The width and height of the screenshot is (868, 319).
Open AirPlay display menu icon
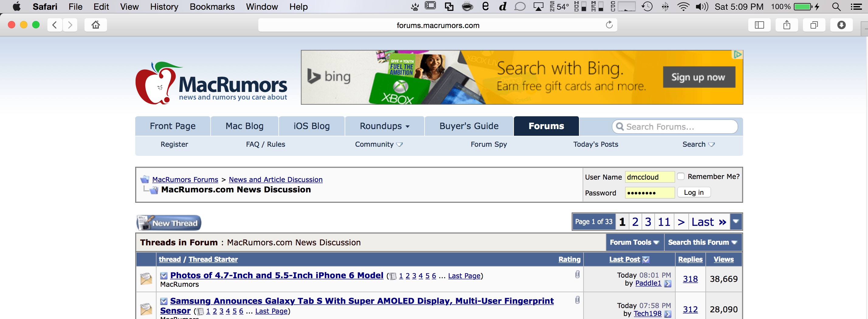(x=539, y=7)
